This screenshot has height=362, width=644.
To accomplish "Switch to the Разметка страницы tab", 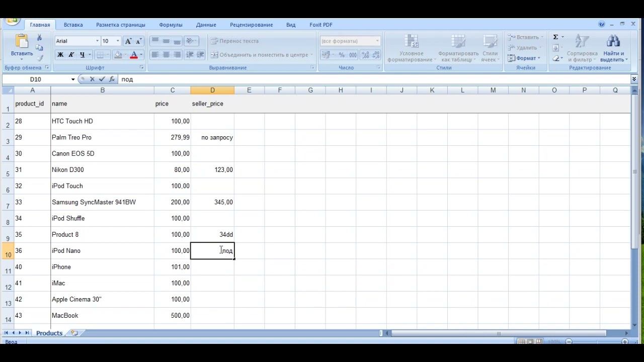I will [x=121, y=25].
